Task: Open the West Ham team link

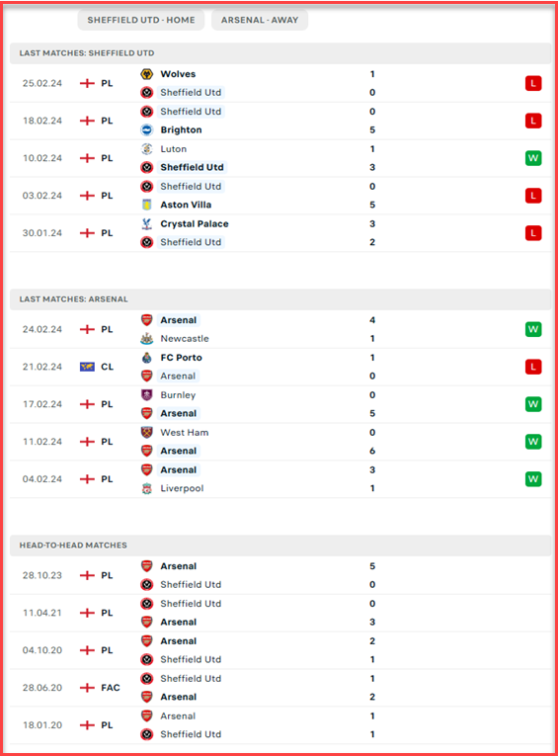Action: (x=185, y=433)
